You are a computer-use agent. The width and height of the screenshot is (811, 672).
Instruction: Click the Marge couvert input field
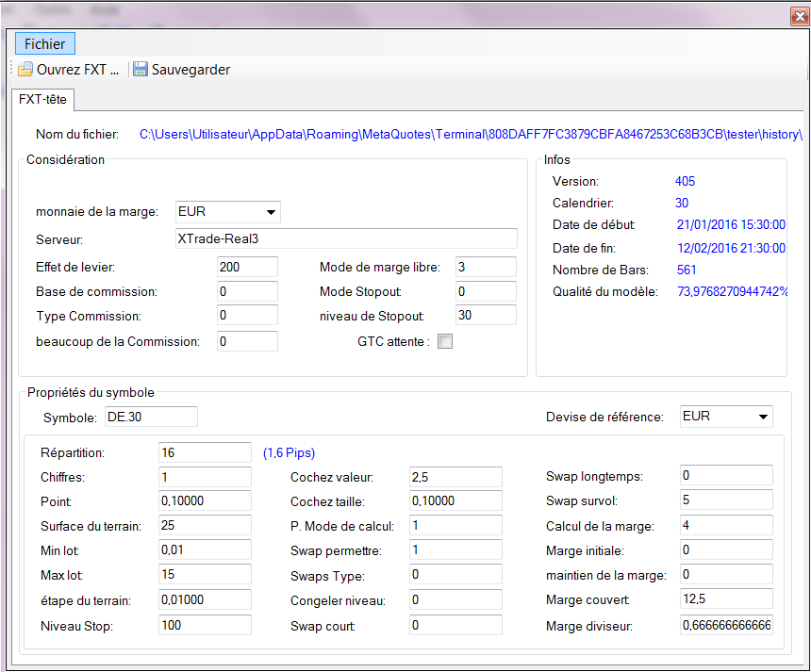726,598
